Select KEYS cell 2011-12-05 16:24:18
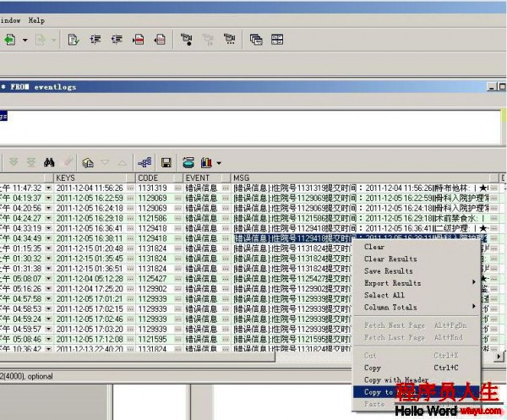 click(90, 208)
